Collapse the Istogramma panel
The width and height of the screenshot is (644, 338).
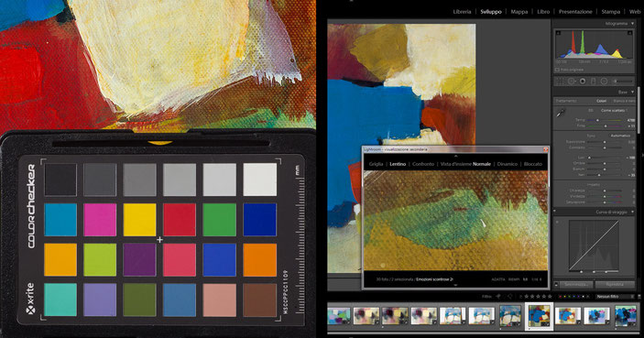coord(632,24)
